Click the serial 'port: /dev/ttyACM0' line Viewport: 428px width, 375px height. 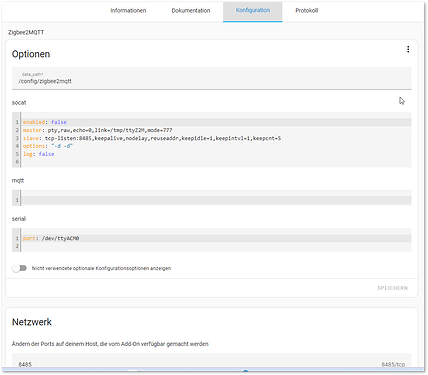point(217,238)
